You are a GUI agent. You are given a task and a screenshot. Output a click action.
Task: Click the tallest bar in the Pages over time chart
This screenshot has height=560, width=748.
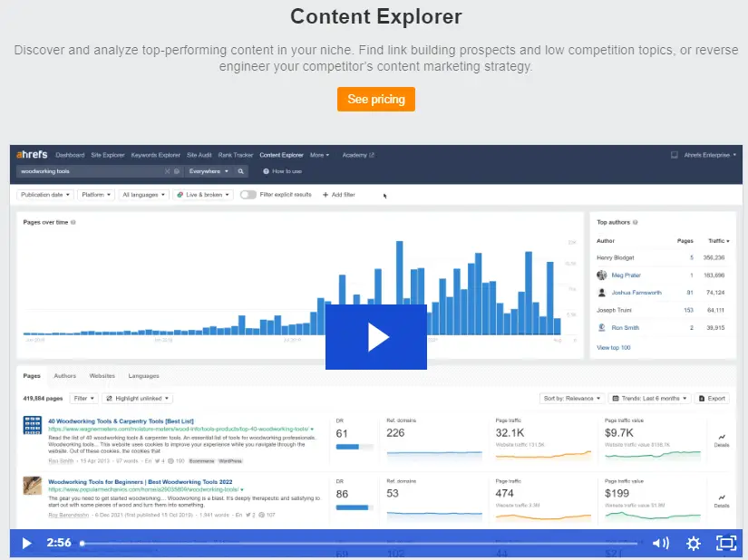399,288
